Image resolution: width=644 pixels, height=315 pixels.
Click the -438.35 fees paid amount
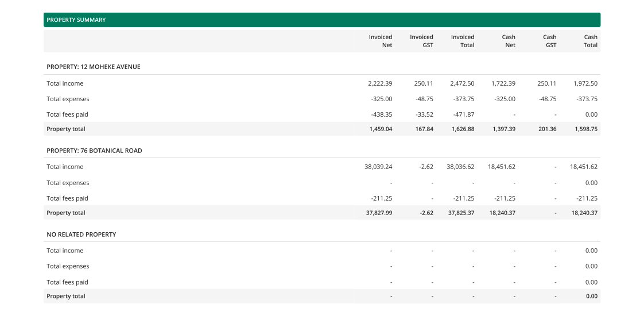382,114
